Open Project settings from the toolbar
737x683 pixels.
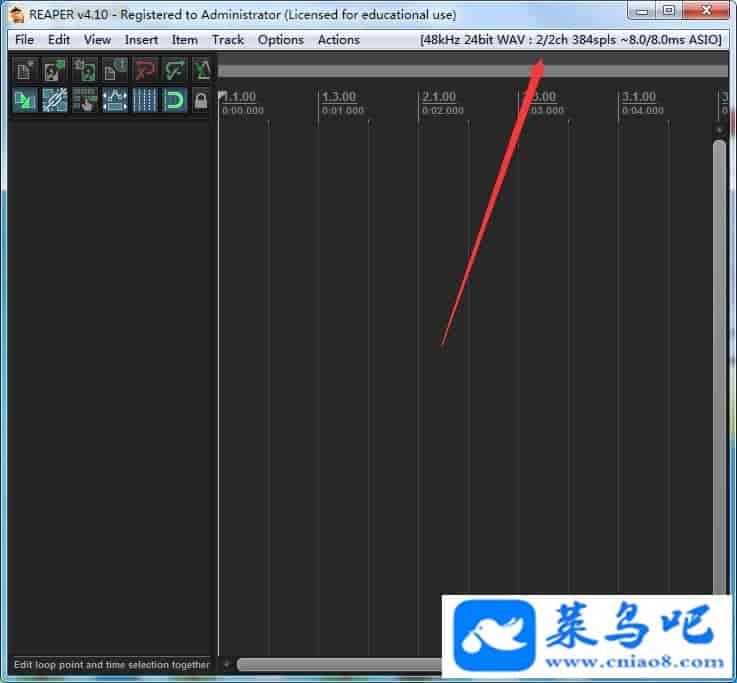coord(115,71)
